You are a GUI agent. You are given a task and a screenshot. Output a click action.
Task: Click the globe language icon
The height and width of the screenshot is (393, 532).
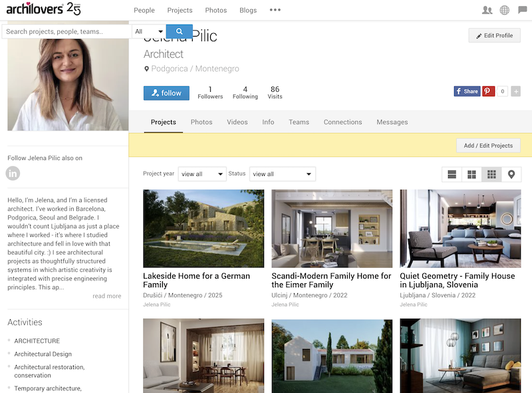tap(505, 10)
